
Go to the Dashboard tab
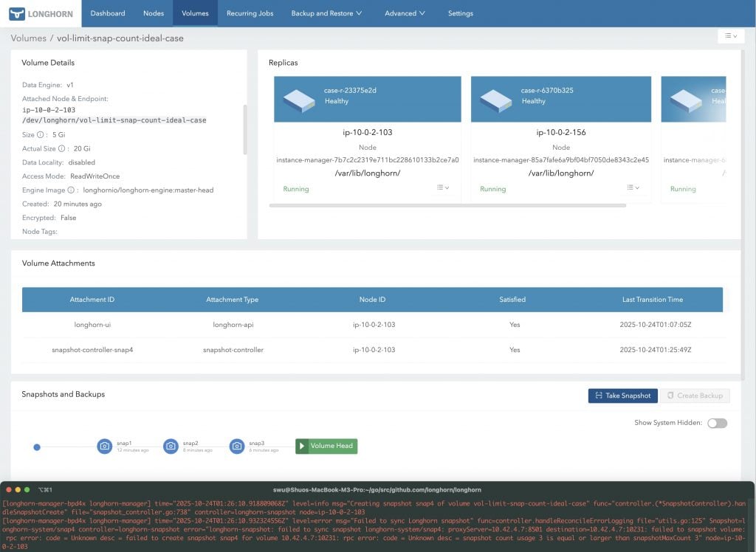(x=108, y=13)
